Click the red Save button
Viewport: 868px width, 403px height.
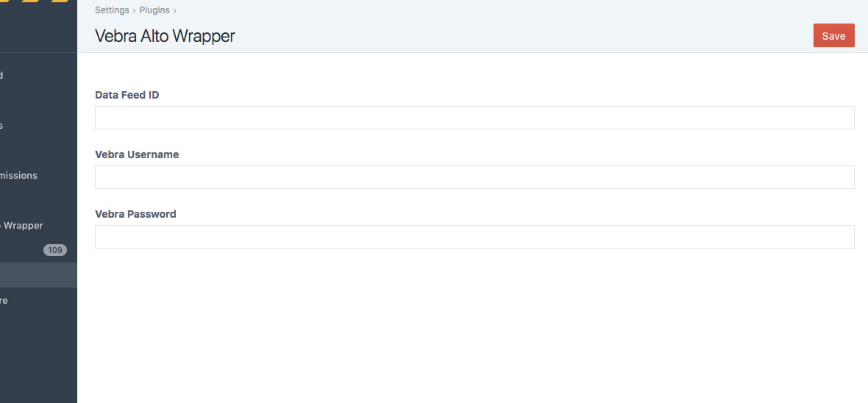(x=833, y=36)
